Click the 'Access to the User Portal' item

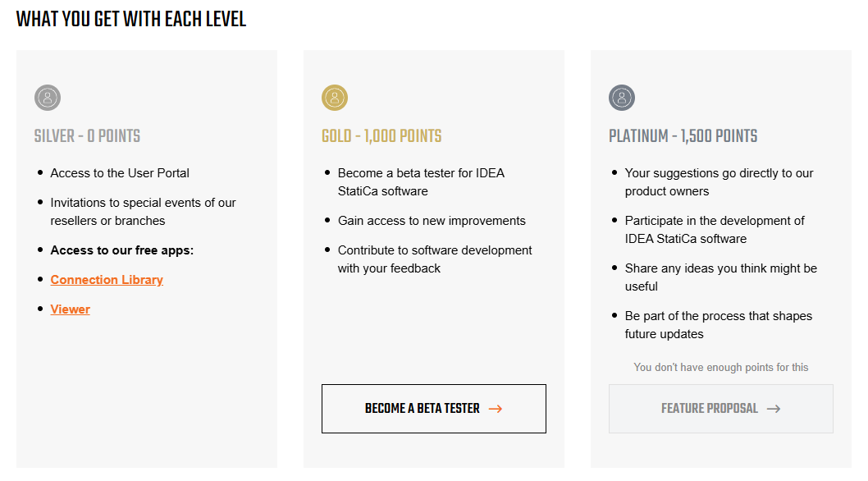coord(120,173)
